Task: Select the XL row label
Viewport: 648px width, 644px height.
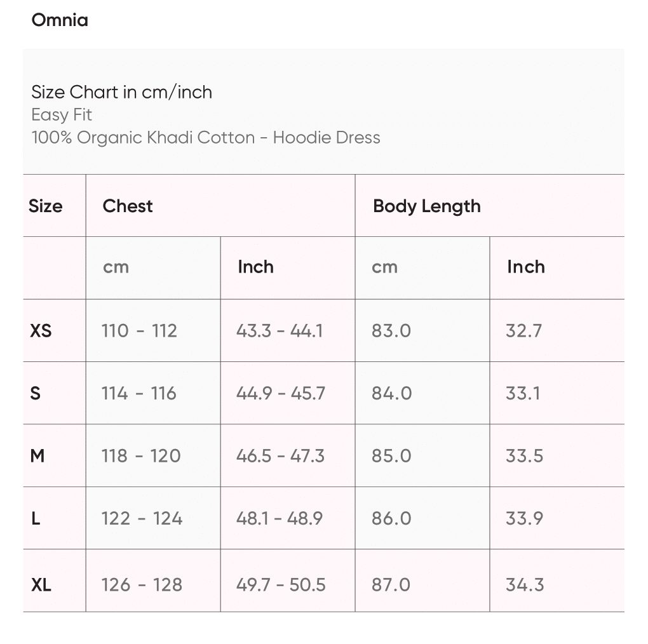Action: (41, 585)
